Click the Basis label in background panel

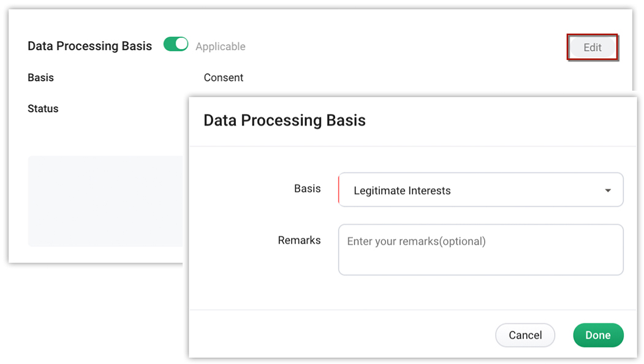click(x=40, y=78)
